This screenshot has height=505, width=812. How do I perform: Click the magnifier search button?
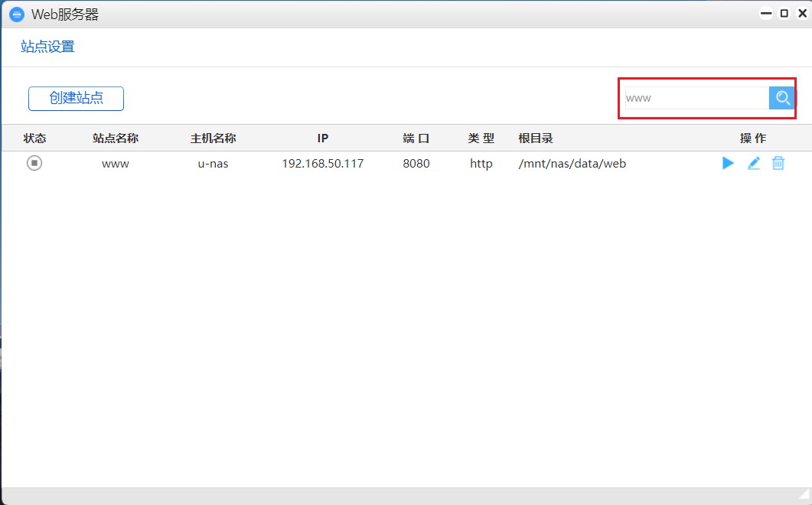782,98
